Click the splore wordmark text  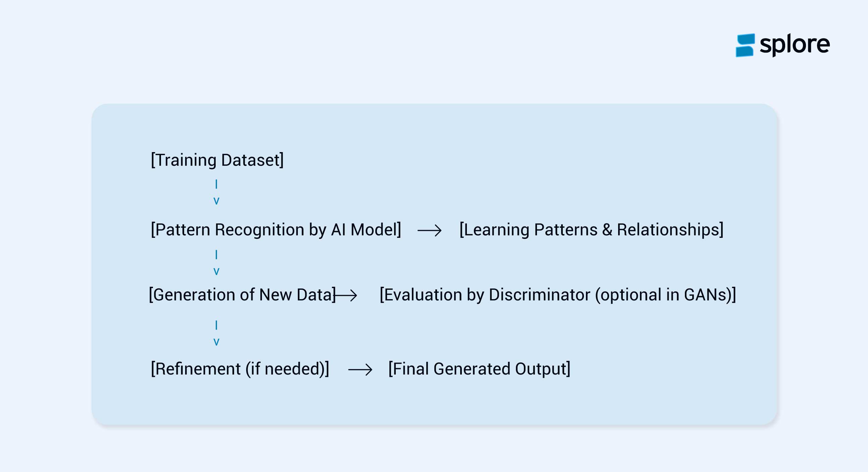pyautogui.click(x=795, y=45)
